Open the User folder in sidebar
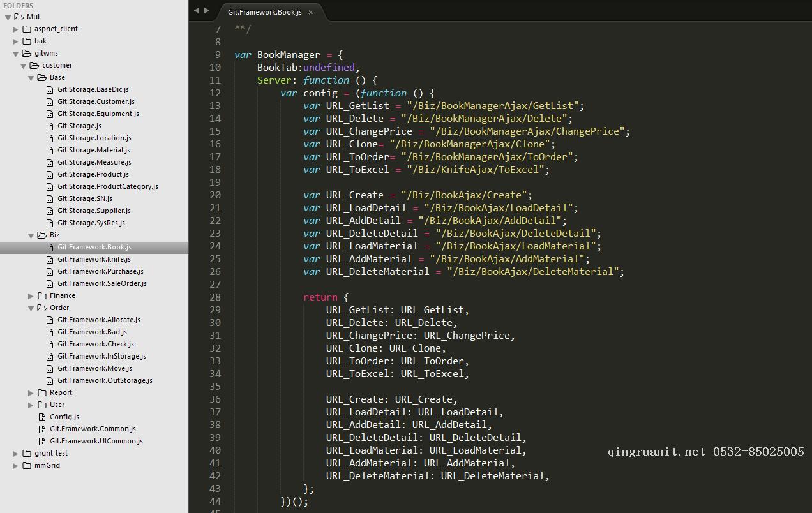Viewport: 812px width, 513px height. click(x=57, y=405)
